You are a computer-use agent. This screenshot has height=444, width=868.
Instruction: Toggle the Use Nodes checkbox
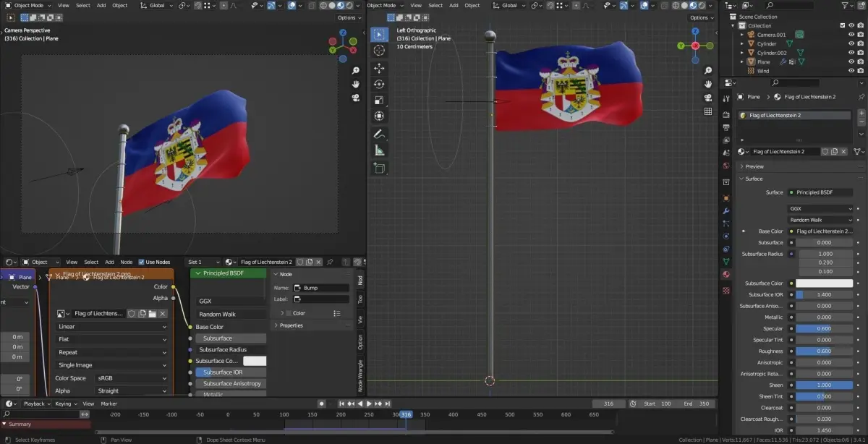click(x=141, y=262)
